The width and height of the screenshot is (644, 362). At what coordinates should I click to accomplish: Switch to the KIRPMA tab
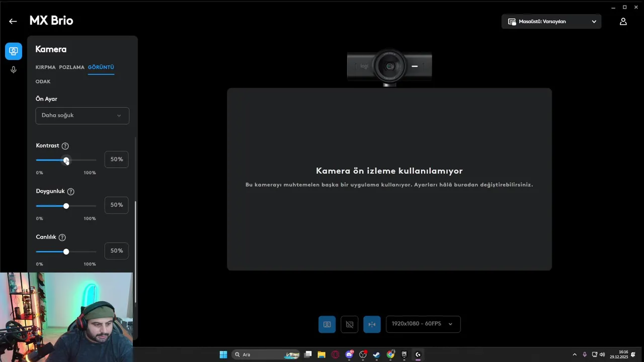(x=45, y=67)
